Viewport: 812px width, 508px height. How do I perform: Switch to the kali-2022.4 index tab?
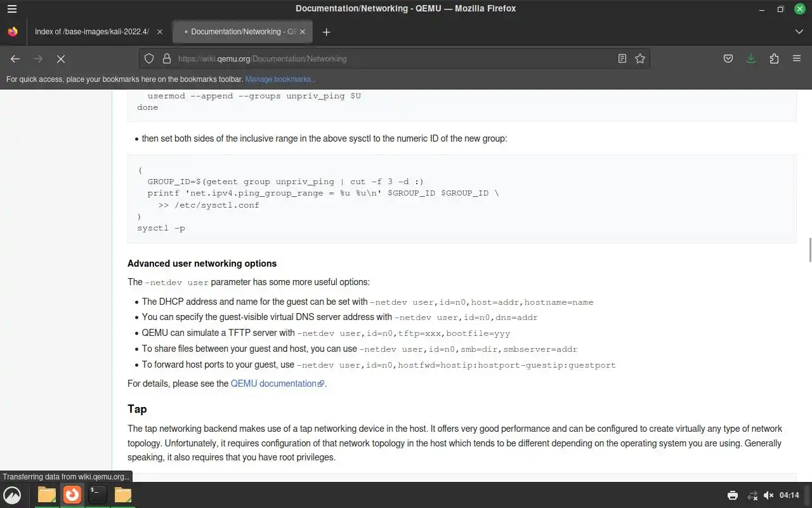point(92,32)
